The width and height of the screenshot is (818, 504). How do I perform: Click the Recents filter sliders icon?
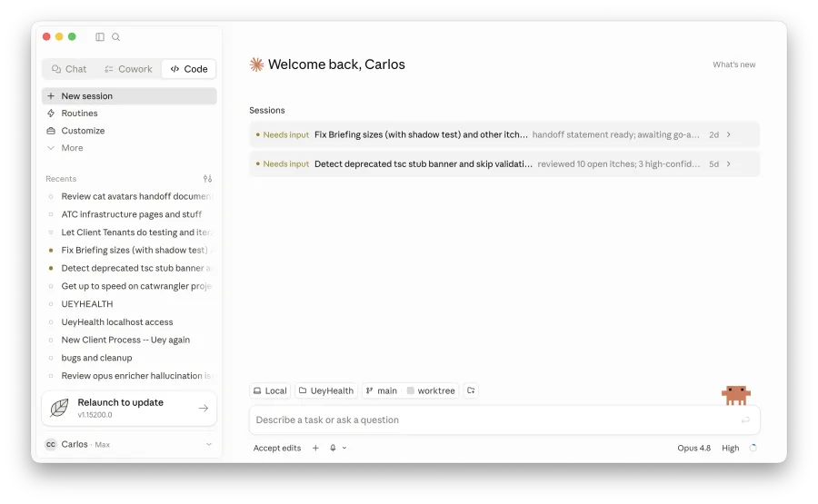[x=207, y=179]
